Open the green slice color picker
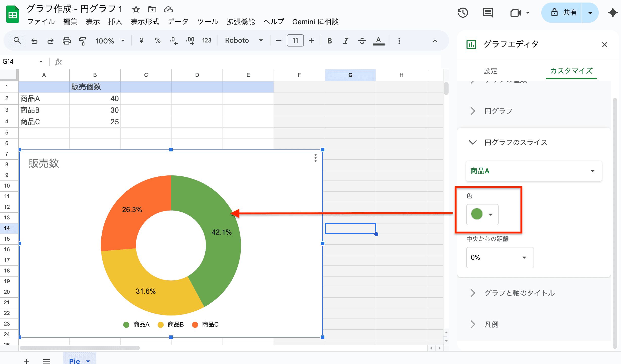The image size is (621, 364). [x=482, y=214]
